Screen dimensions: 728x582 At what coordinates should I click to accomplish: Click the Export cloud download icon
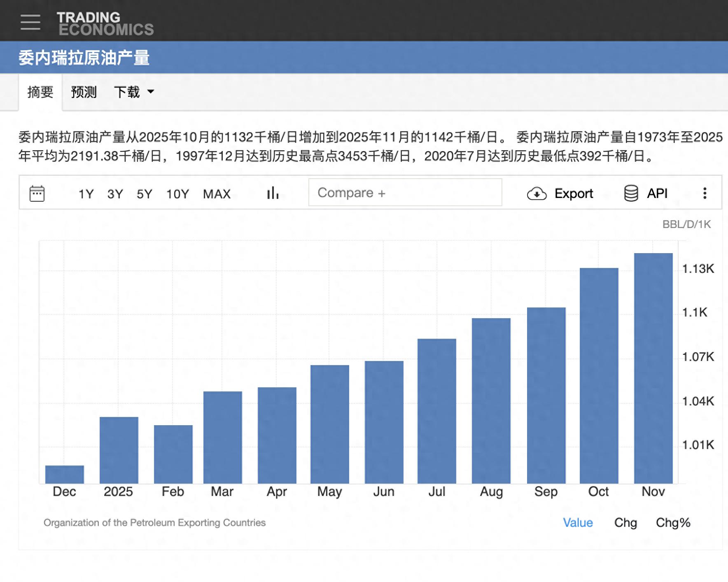point(537,193)
